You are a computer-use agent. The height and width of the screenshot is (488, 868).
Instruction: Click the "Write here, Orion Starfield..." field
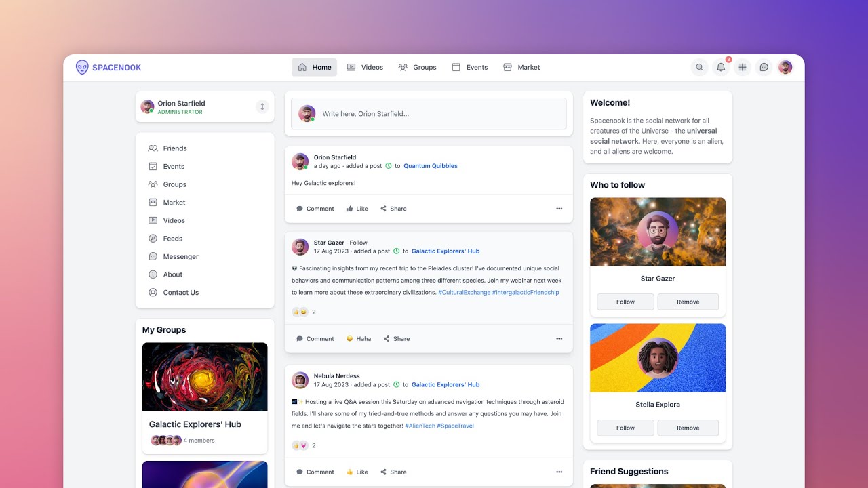click(x=429, y=114)
